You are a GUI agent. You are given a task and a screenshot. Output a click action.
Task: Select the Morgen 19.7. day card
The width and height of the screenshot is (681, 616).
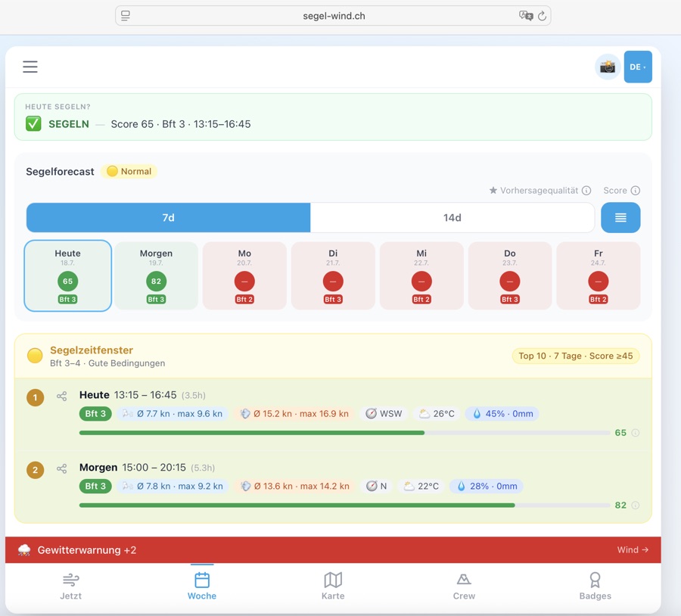click(x=156, y=276)
